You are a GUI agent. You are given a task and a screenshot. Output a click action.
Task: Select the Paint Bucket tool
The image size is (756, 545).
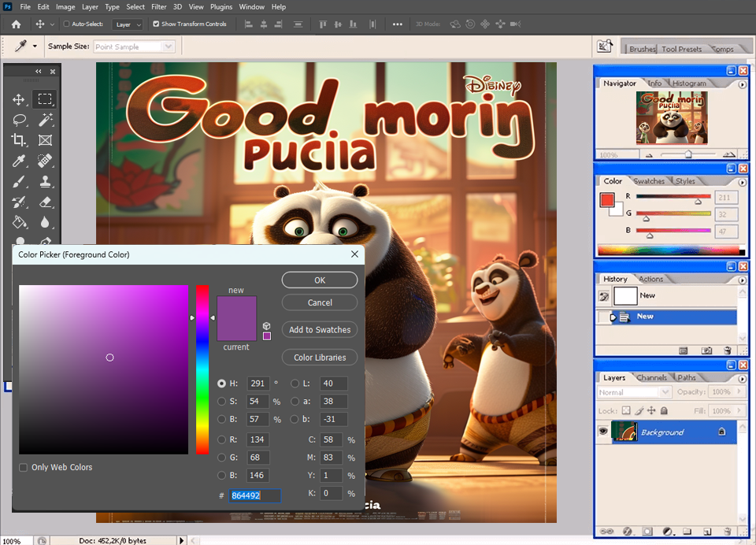coord(19,222)
